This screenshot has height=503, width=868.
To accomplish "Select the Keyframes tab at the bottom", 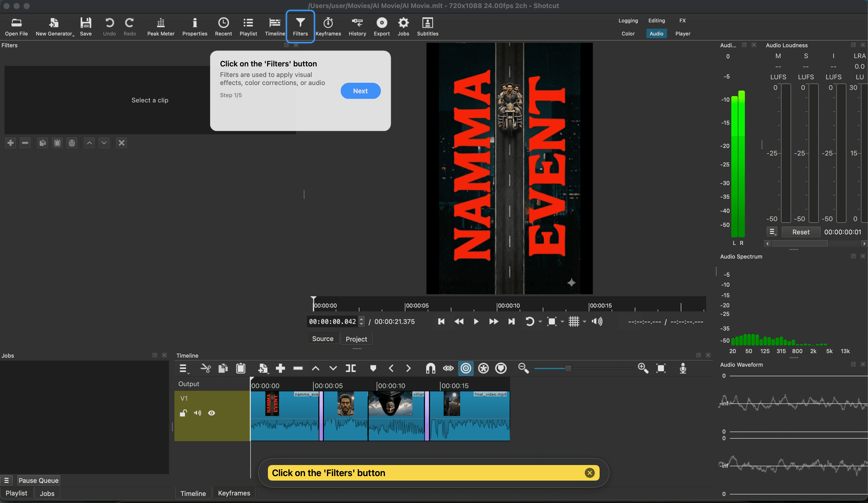I will (x=234, y=493).
